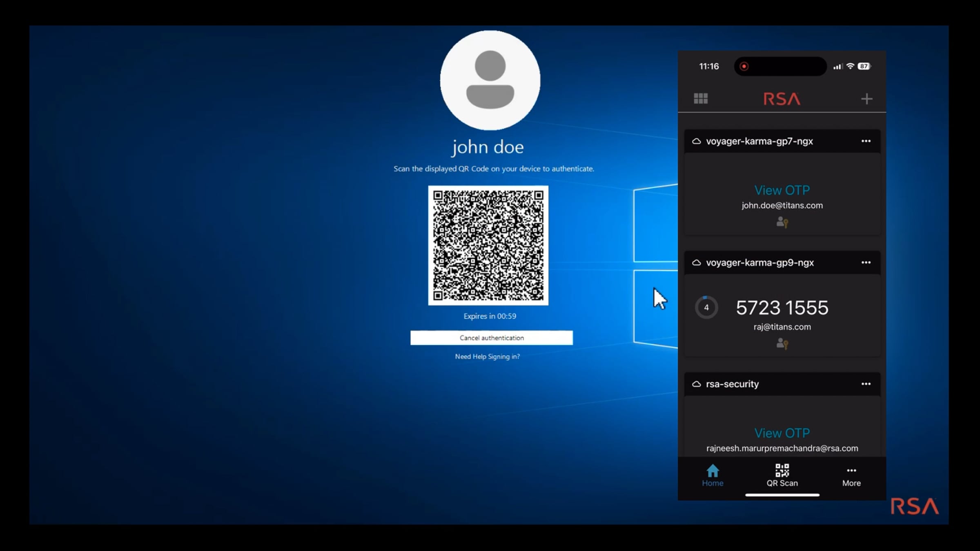This screenshot has width=980, height=551.
Task: Tap the plus icon to add credential
Action: coord(866,99)
